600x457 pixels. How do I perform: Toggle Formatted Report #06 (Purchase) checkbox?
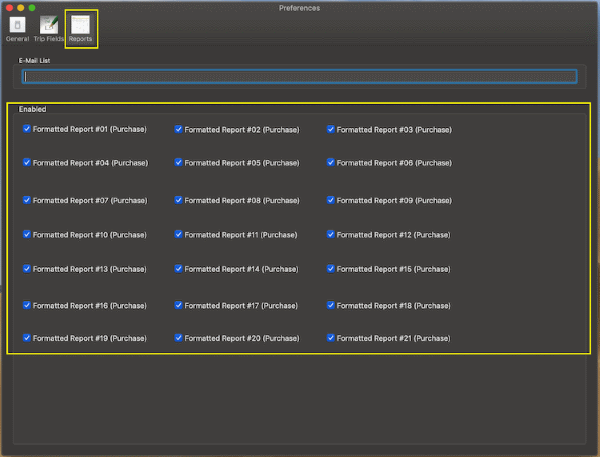click(331, 162)
